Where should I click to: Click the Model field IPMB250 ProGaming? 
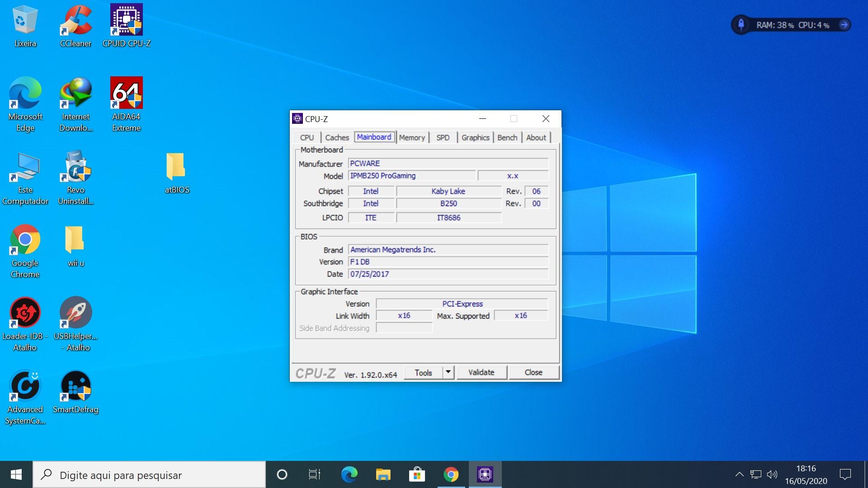[x=412, y=176]
